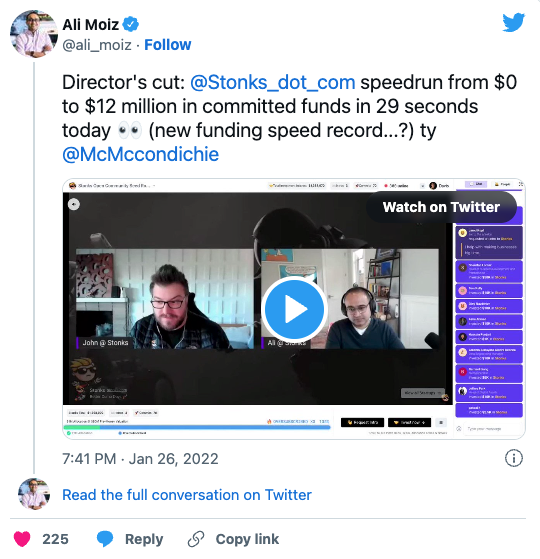Click the small avatar beside conversation link
540x559 pixels.
(x=34, y=494)
